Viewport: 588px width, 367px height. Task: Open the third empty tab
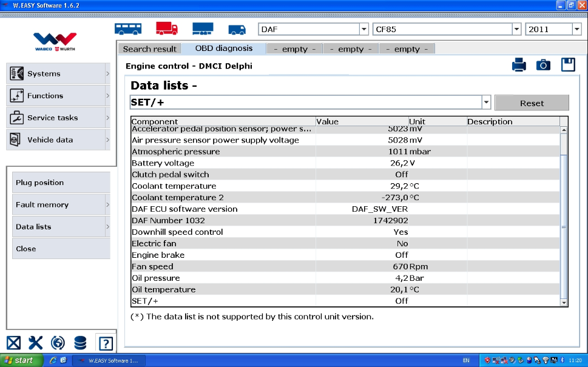point(407,49)
